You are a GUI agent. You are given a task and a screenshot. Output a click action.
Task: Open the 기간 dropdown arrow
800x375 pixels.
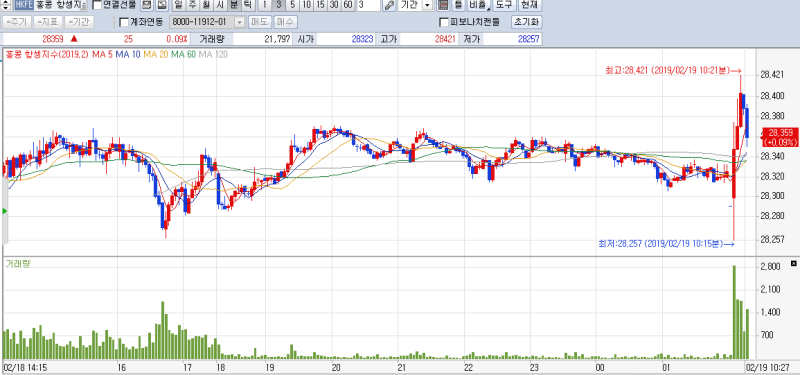[427, 5]
